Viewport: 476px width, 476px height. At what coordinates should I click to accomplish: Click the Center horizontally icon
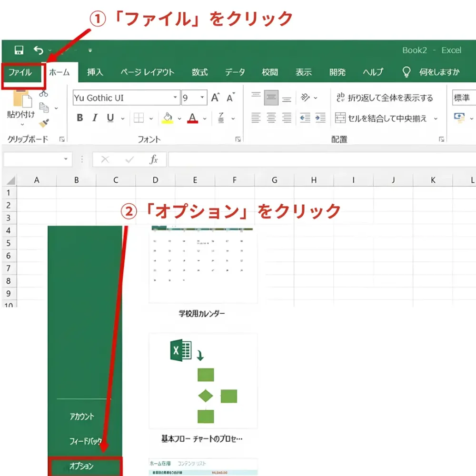click(271, 118)
